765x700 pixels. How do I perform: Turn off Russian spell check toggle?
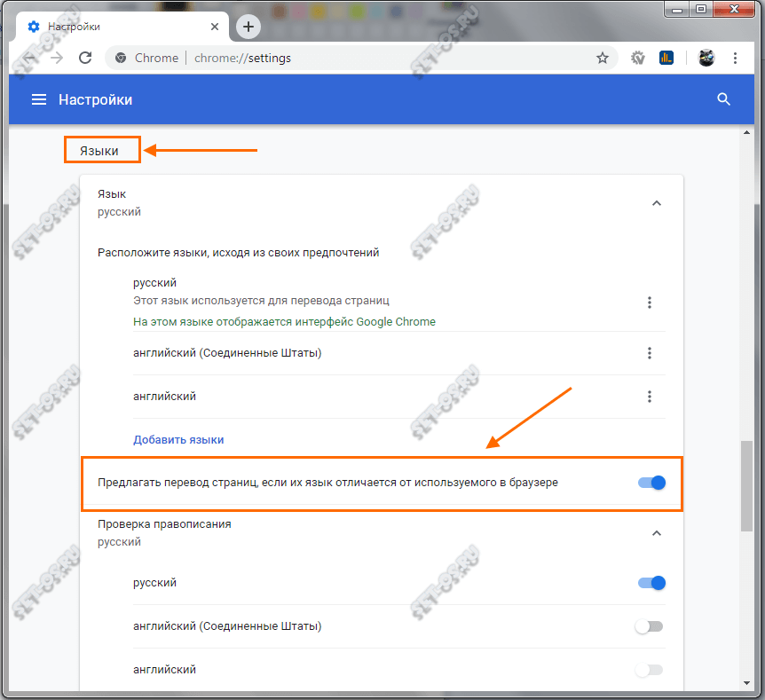click(651, 583)
